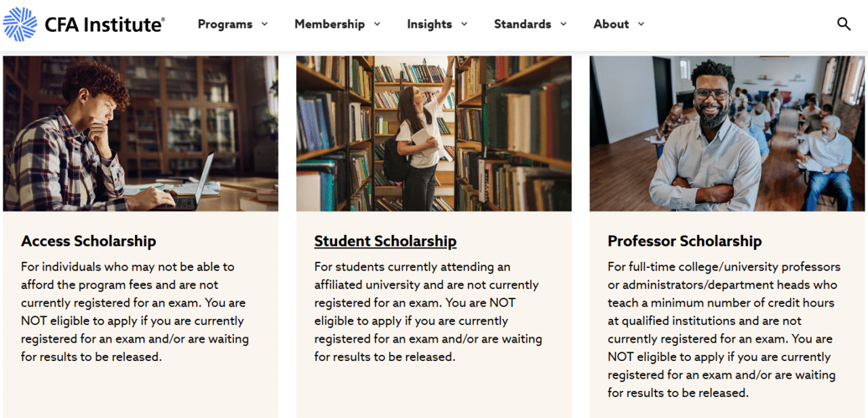The image size is (868, 418).
Task: Open the Membership menu label
Action: [330, 24]
